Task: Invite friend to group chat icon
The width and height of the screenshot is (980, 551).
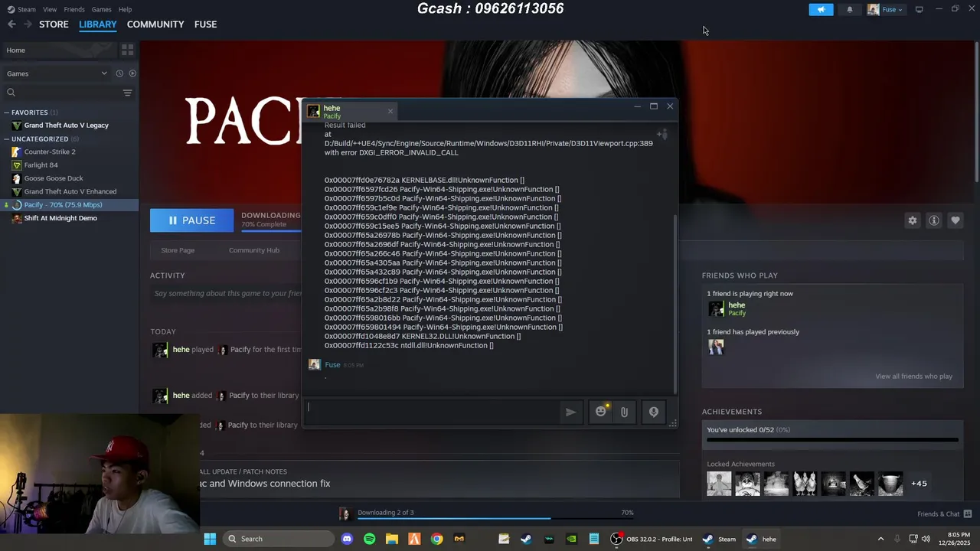Action: pyautogui.click(x=662, y=135)
